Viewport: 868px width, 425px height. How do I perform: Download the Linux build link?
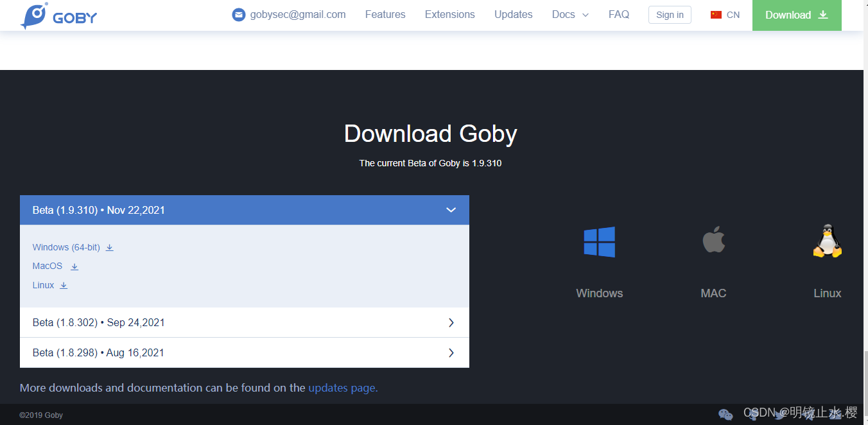tap(43, 285)
